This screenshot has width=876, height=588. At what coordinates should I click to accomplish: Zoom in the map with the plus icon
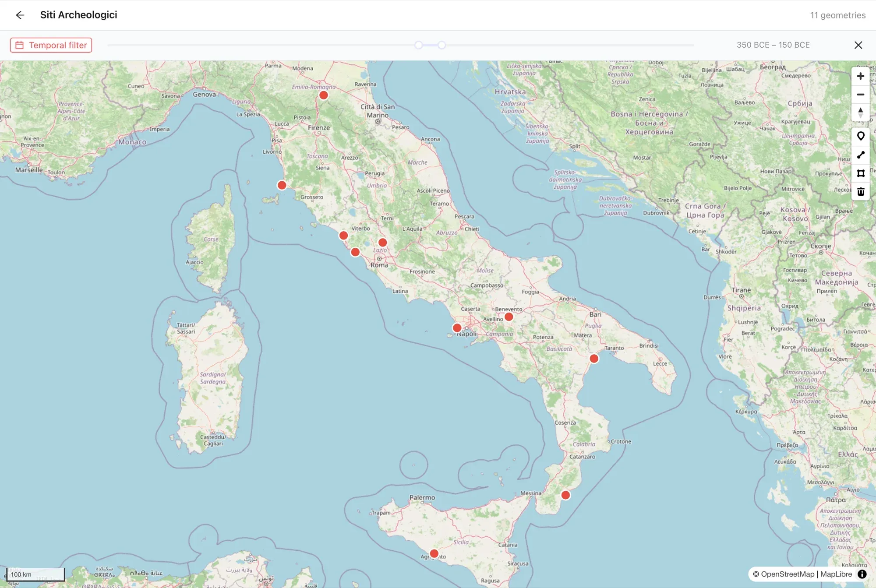pyautogui.click(x=860, y=76)
